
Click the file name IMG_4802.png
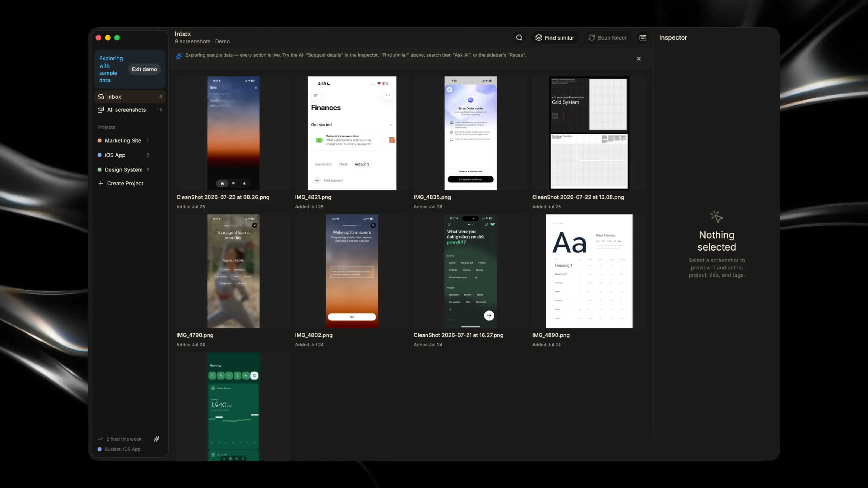[314, 335]
